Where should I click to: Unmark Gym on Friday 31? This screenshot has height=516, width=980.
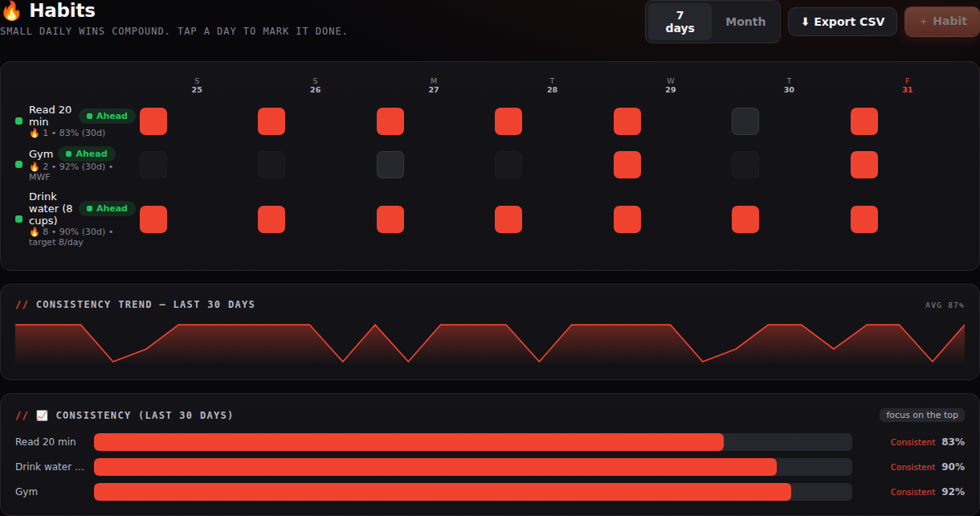click(x=864, y=165)
